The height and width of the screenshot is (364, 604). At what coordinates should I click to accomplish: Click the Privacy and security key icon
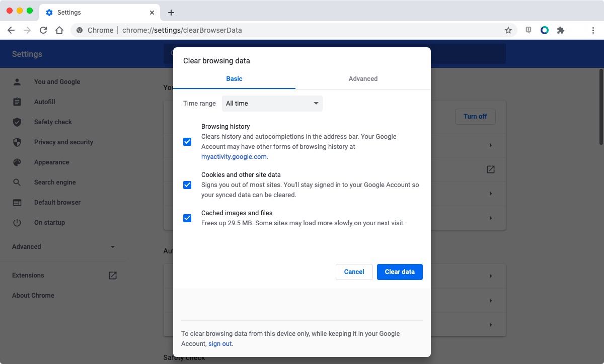pyautogui.click(x=17, y=142)
